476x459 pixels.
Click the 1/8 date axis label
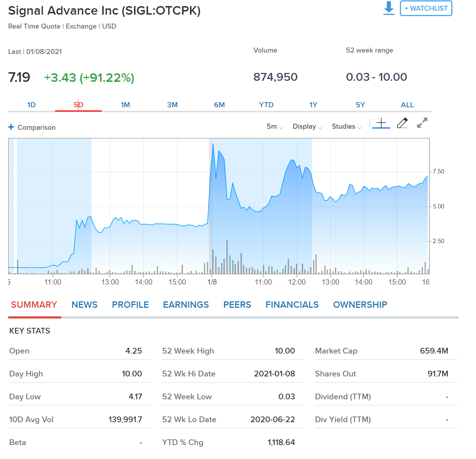(x=212, y=282)
